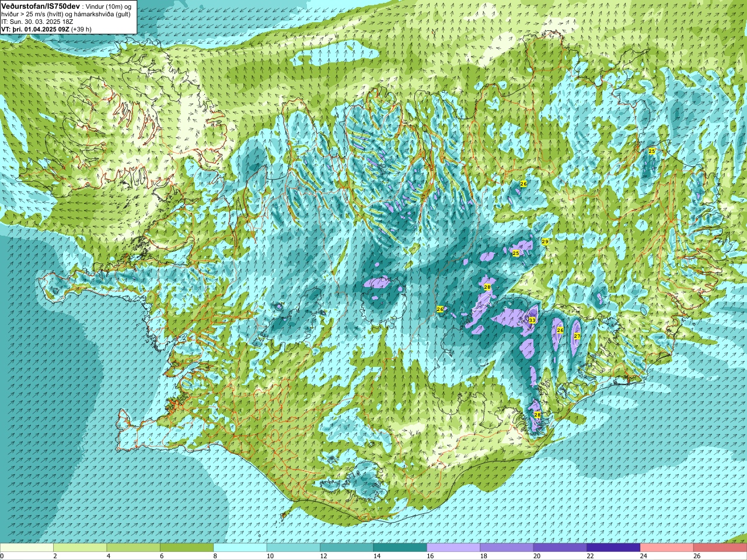
Task: Click the legend tick label 4
Action: (x=109, y=556)
